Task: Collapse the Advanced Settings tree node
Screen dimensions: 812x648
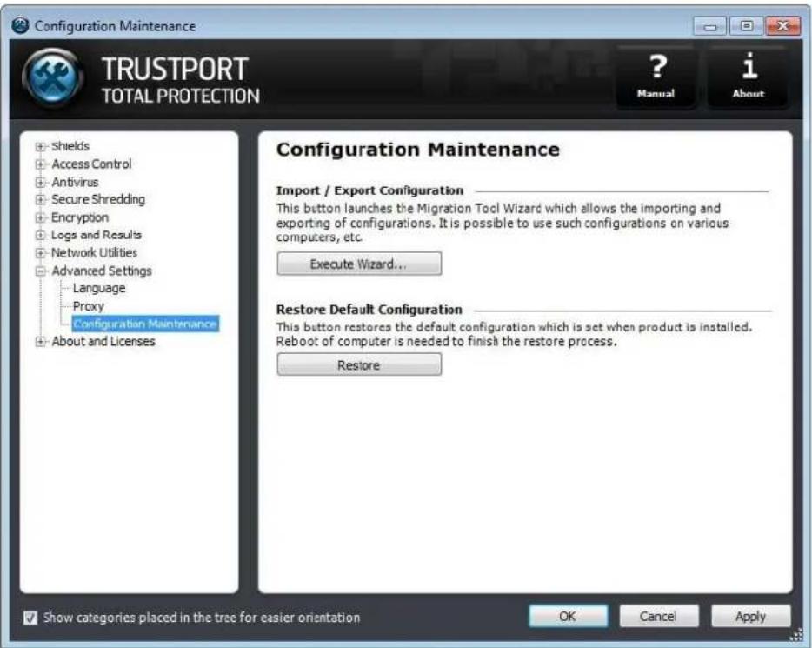Action: click(x=40, y=271)
